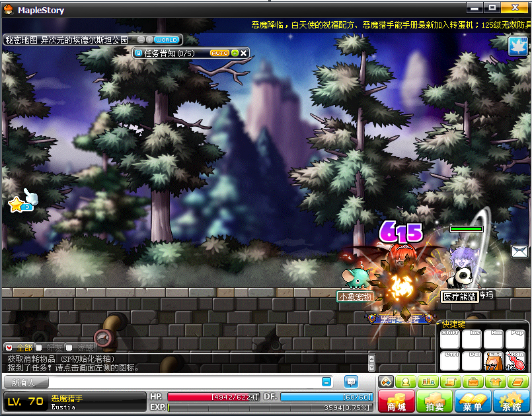Open the equipment shirt icon
The width and height of the screenshot is (532, 416).
point(495,382)
